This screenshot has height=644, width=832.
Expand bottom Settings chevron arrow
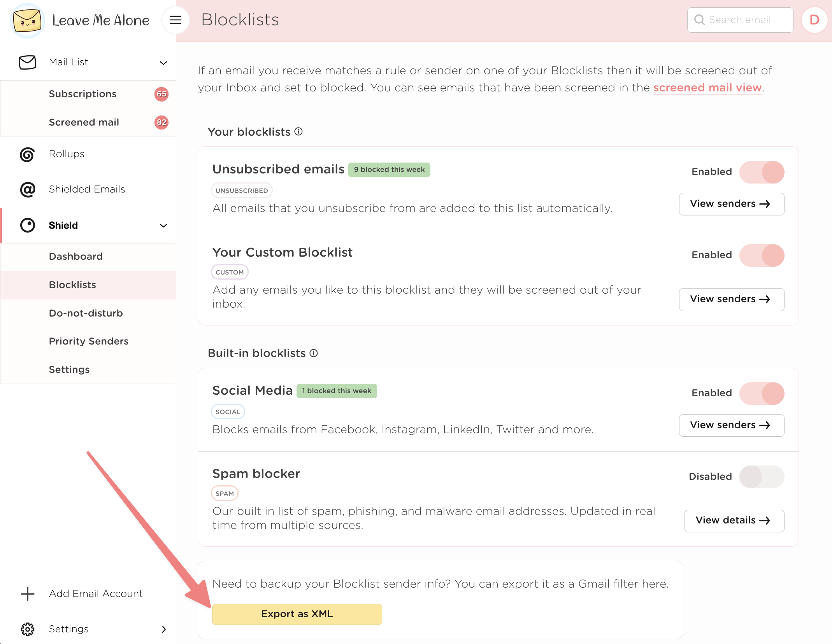tap(164, 629)
